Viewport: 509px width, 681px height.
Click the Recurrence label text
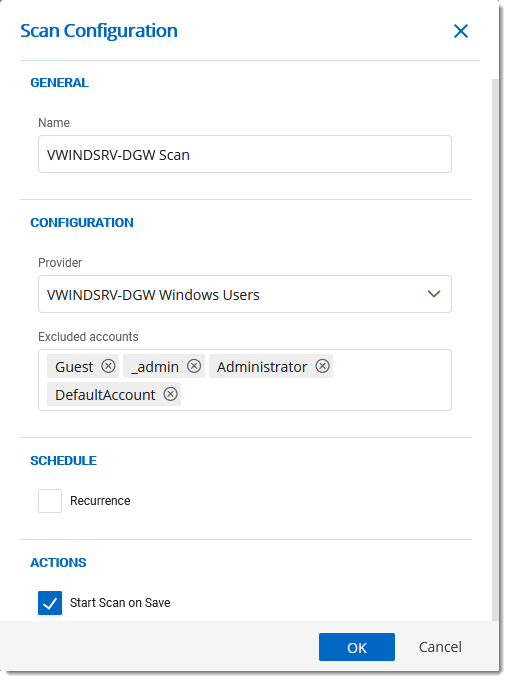100,501
